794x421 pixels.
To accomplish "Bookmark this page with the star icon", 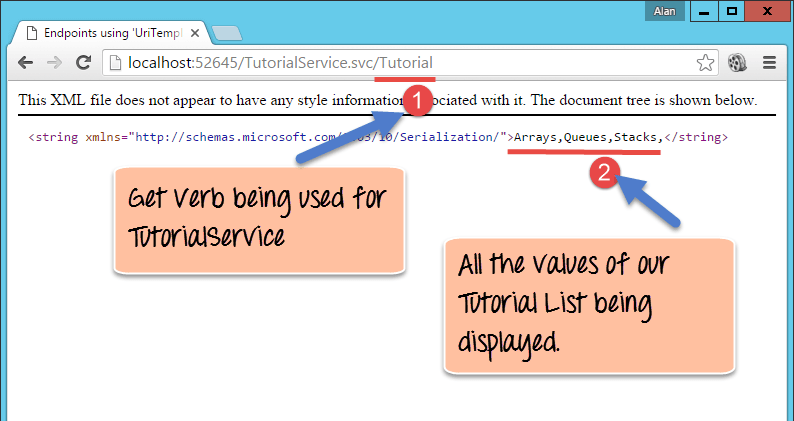I will 705,63.
